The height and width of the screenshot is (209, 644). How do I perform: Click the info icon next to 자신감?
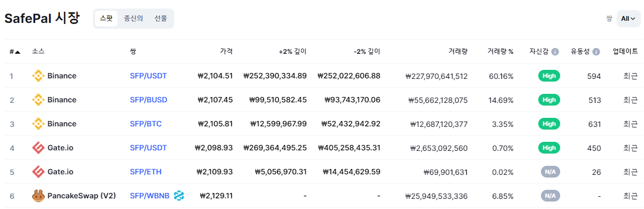[x=555, y=52]
